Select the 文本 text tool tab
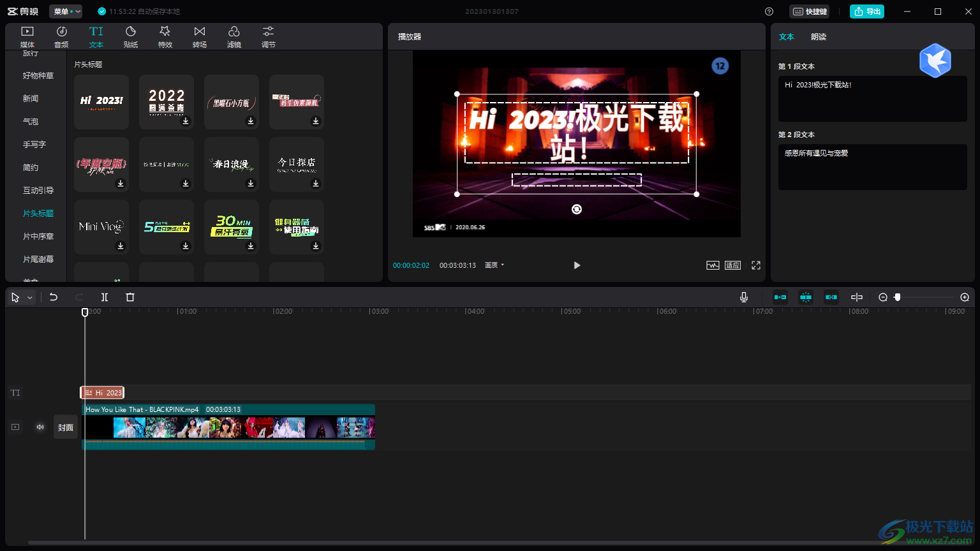The image size is (980, 551). [x=96, y=37]
